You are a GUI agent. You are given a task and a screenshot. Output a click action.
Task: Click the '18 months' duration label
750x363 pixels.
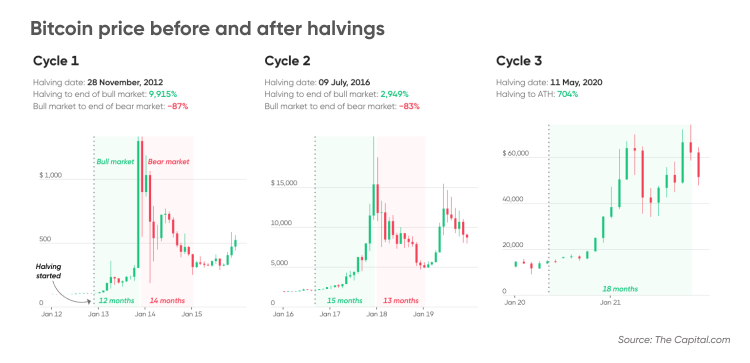pyautogui.click(x=620, y=289)
